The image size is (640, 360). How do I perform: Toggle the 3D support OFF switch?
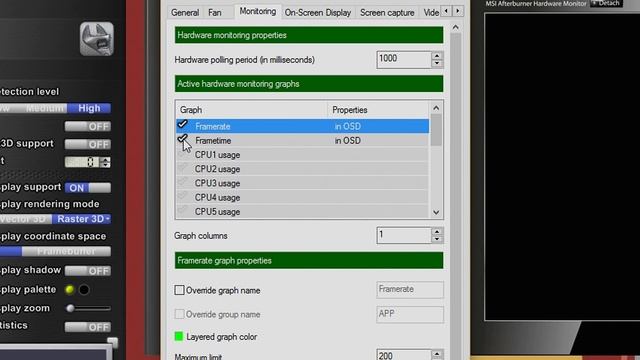click(88, 144)
